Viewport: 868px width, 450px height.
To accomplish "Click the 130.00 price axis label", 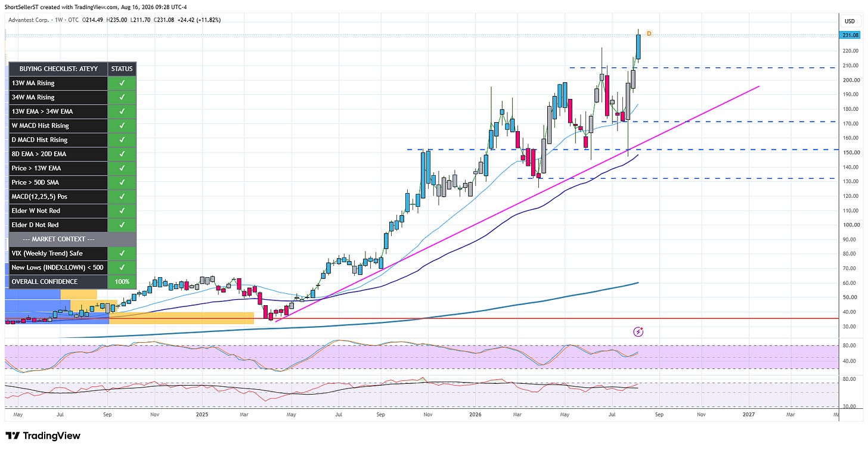I will click(x=850, y=182).
